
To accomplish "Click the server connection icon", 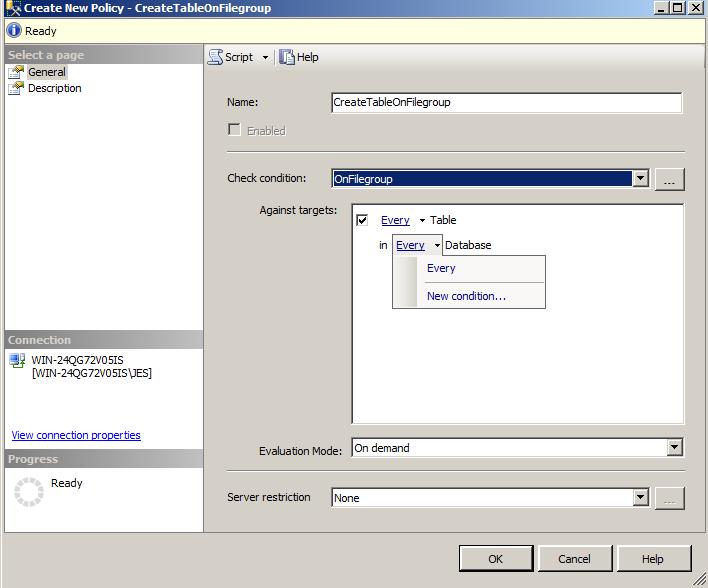I will coord(17,361).
